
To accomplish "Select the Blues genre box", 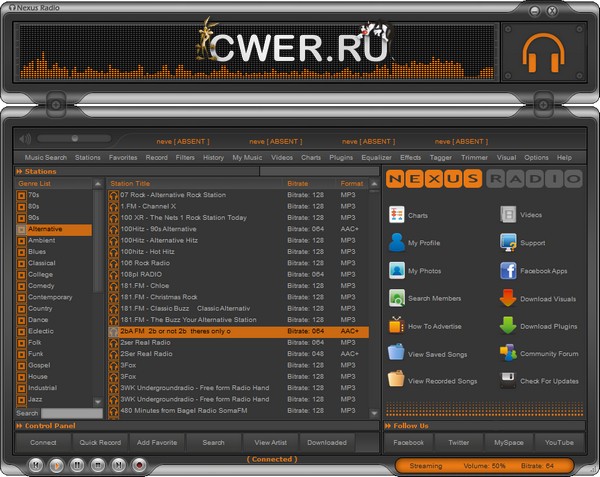I will coord(22,252).
